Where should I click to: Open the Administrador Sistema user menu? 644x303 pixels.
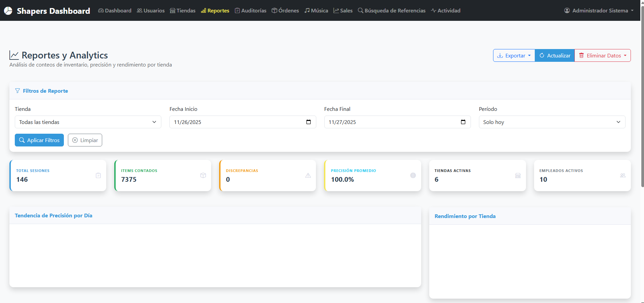[599, 11]
